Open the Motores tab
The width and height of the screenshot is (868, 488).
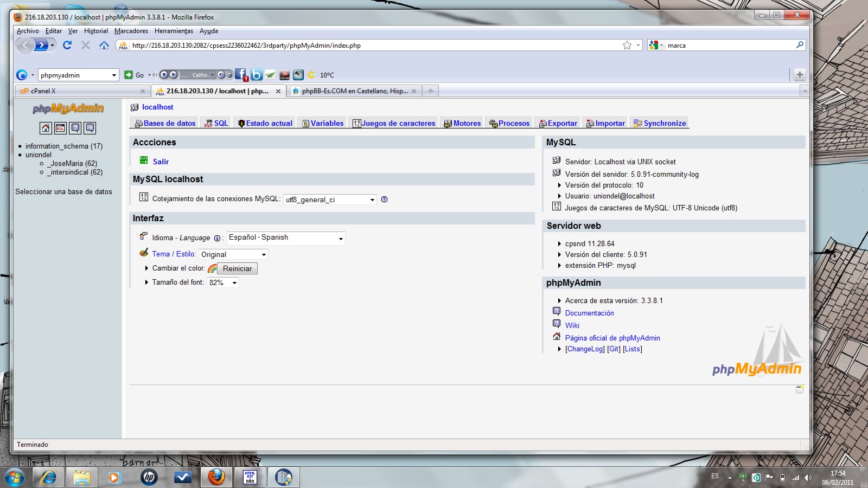462,123
